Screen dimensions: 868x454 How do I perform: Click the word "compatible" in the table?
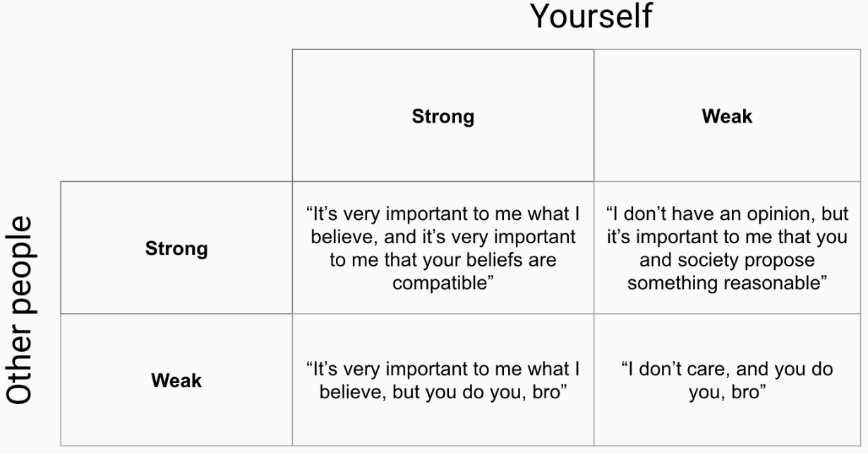point(443,283)
